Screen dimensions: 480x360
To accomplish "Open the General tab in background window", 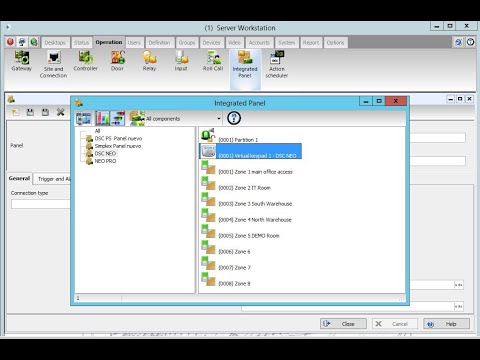I will 19,178.
